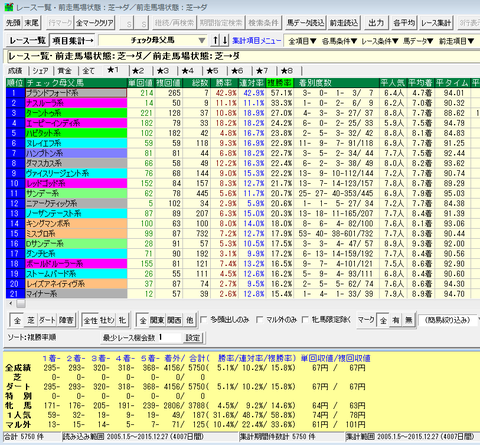Switch to the シェア tab

click(40, 71)
